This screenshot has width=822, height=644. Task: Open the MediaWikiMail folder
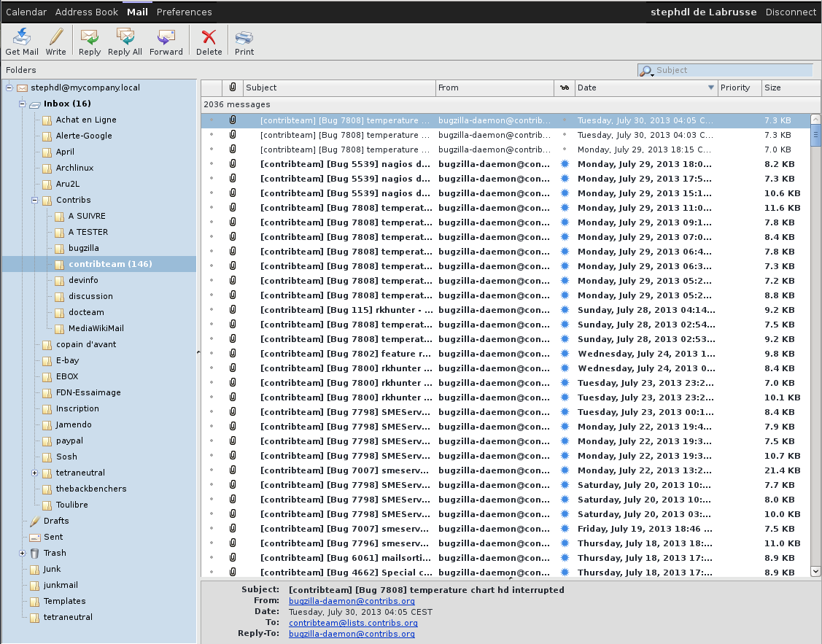[x=96, y=328]
